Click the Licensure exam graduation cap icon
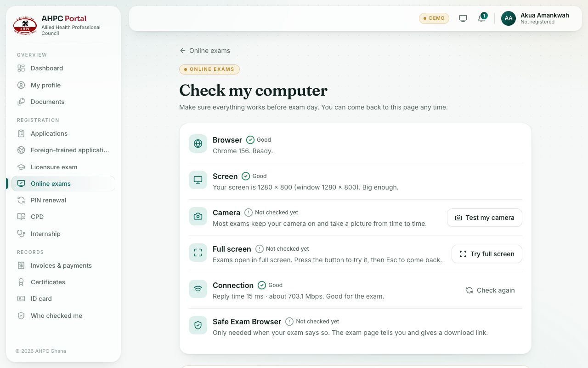The width and height of the screenshot is (588, 368). [21, 167]
